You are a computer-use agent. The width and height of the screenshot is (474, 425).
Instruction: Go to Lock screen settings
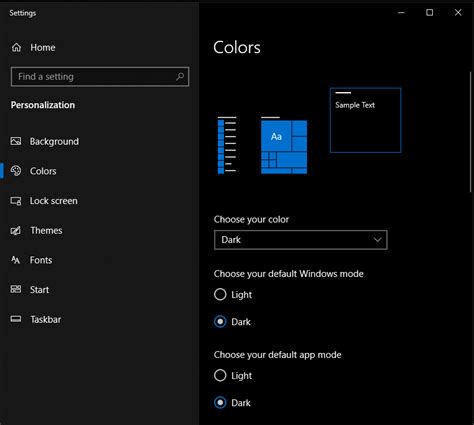53,201
